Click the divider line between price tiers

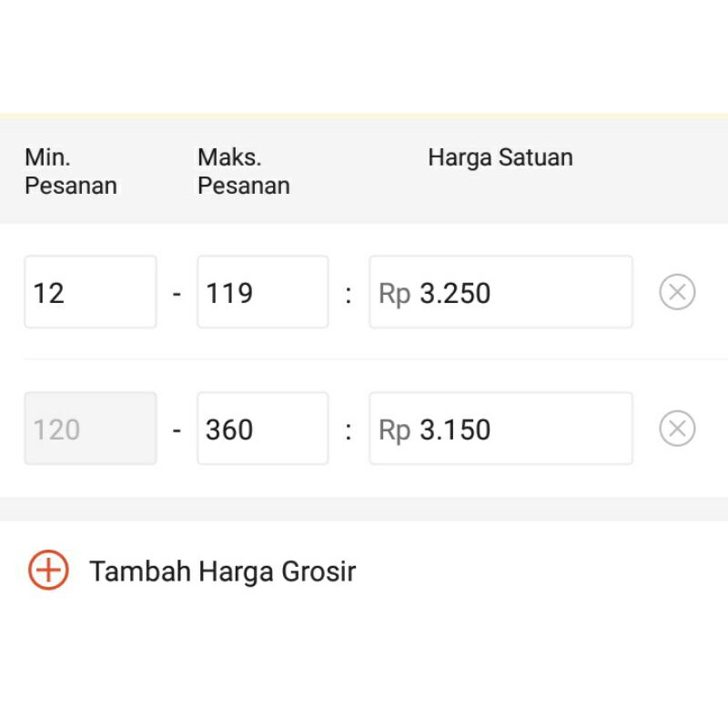pyautogui.click(x=376, y=359)
